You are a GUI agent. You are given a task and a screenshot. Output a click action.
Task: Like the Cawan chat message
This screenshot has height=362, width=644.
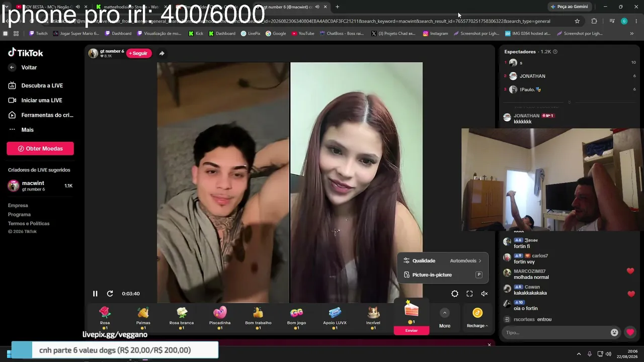click(x=631, y=294)
